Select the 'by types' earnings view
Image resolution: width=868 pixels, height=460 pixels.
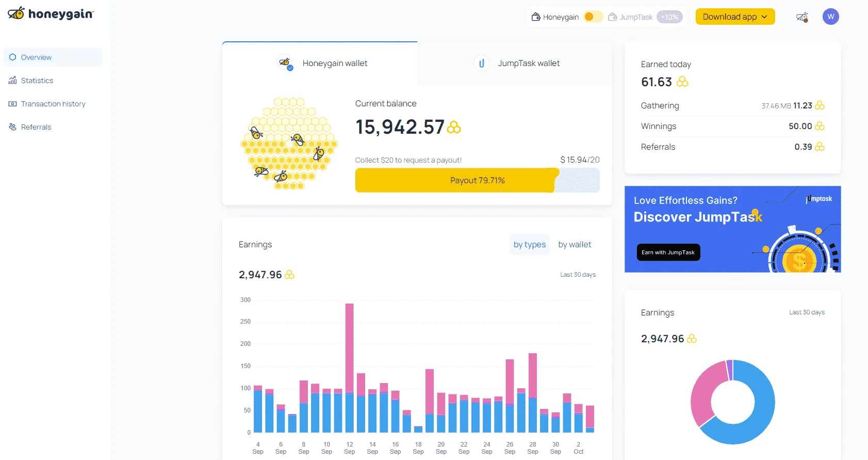click(x=530, y=244)
